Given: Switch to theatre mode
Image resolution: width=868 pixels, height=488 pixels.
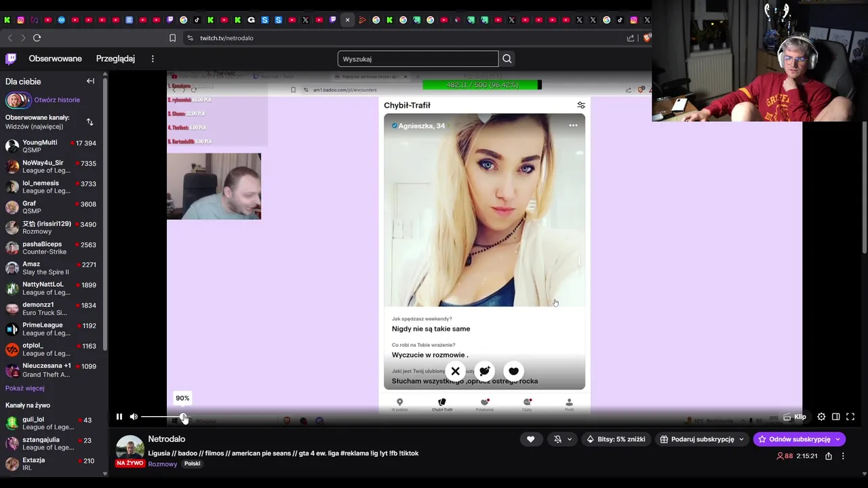Looking at the screenshot, I should pyautogui.click(x=835, y=417).
